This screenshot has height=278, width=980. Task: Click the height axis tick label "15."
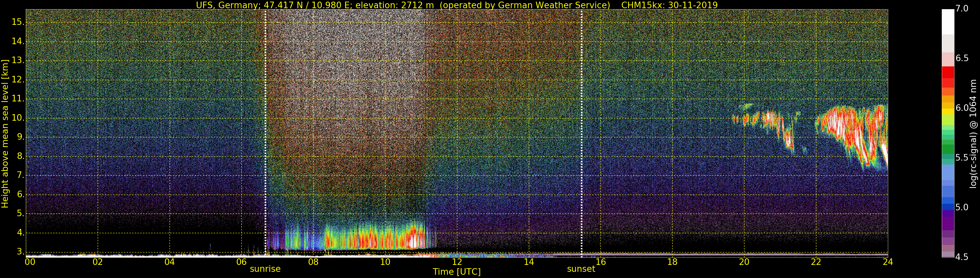coord(18,22)
